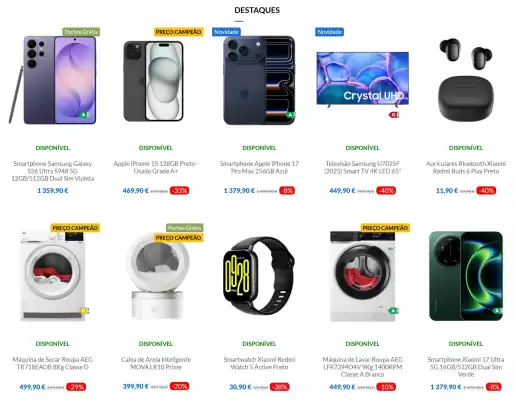Select the Redmi Watch 5 Active image

[x=259, y=275]
